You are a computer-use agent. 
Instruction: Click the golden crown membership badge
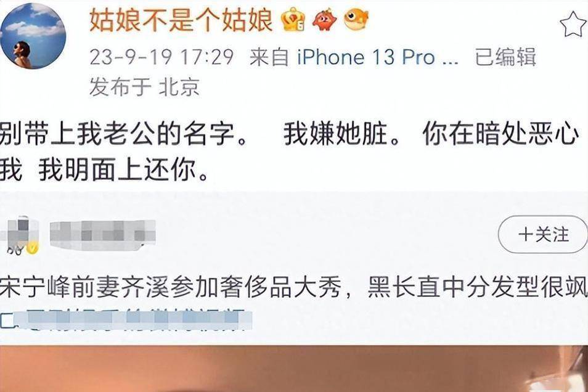tap(293, 20)
